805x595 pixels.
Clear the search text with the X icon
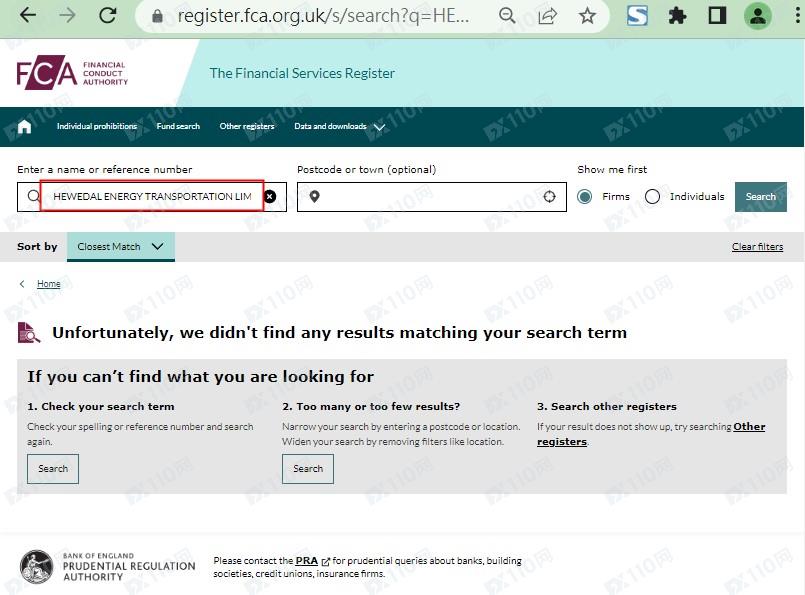(x=270, y=196)
